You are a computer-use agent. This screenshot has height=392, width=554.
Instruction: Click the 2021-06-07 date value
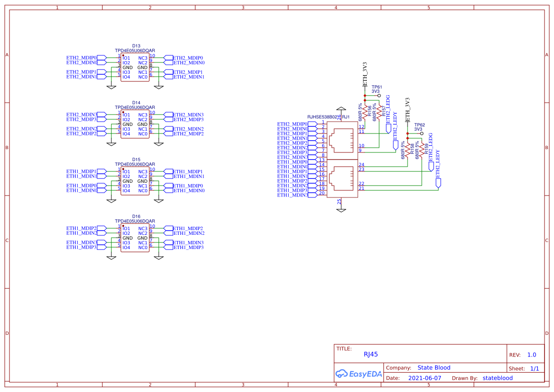pos(425,378)
